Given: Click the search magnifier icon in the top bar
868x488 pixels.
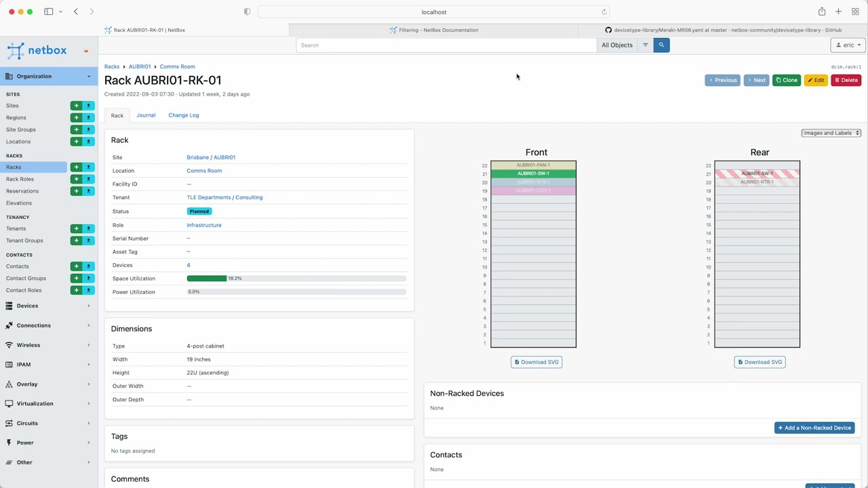Looking at the screenshot, I should (660, 45).
